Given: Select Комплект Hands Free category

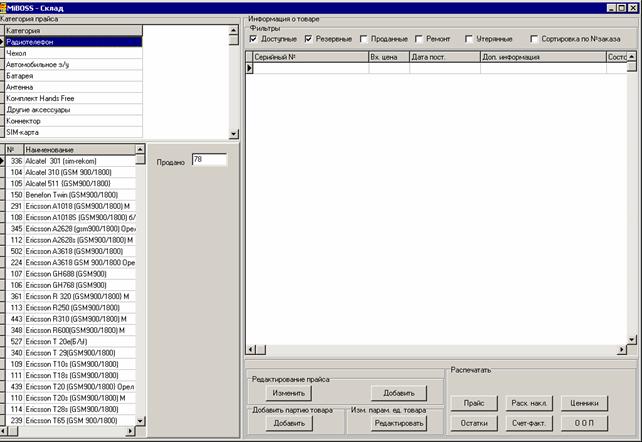Looking at the screenshot, I should pyautogui.click(x=73, y=98).
